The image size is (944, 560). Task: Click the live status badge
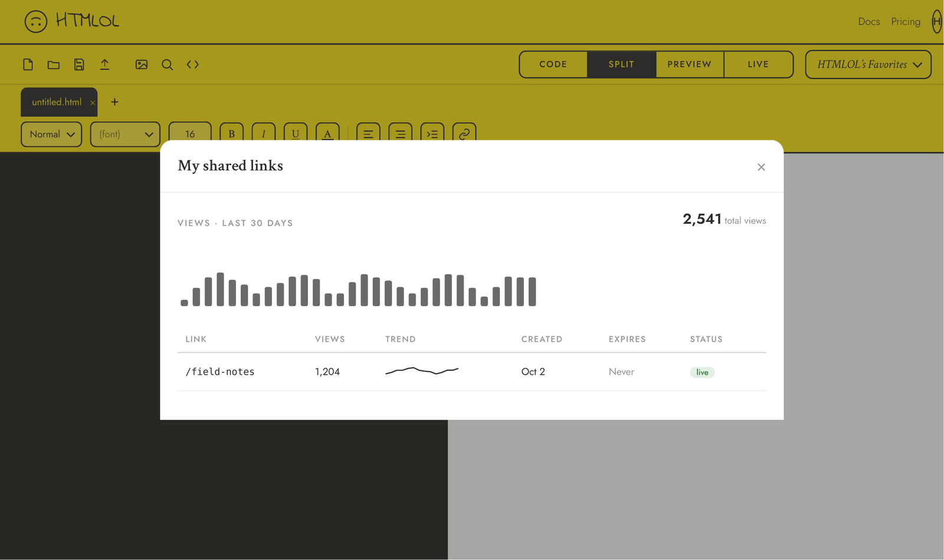click(x=702, y=372)
